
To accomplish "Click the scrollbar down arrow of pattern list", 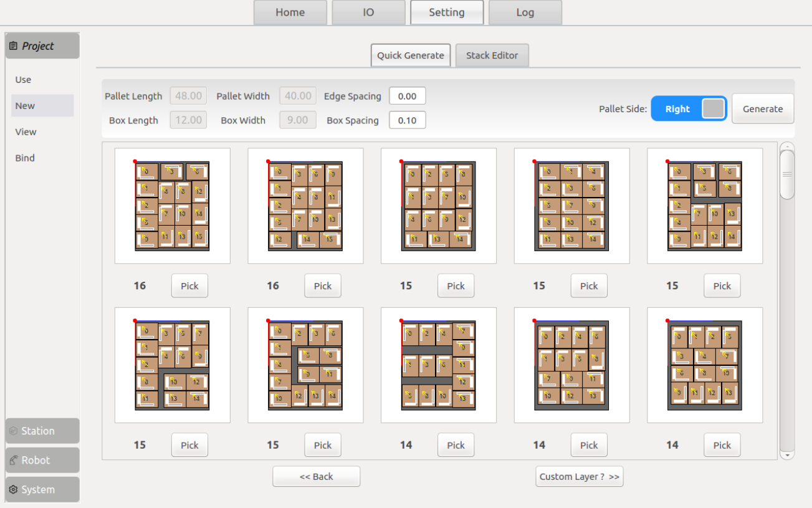I will pos(788,456).
